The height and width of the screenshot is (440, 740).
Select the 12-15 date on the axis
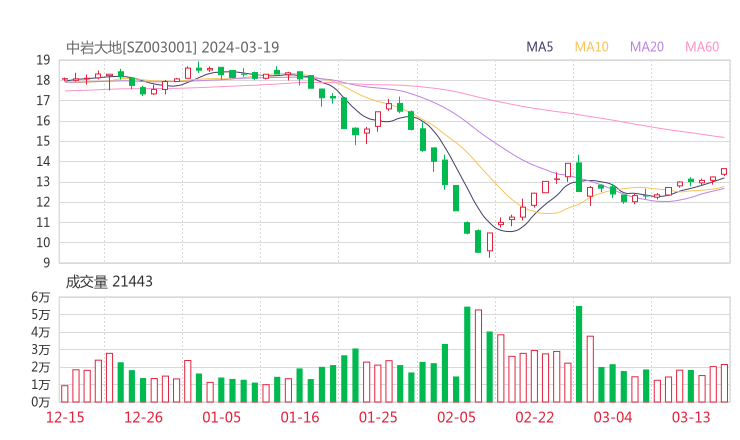click(65, 417)
